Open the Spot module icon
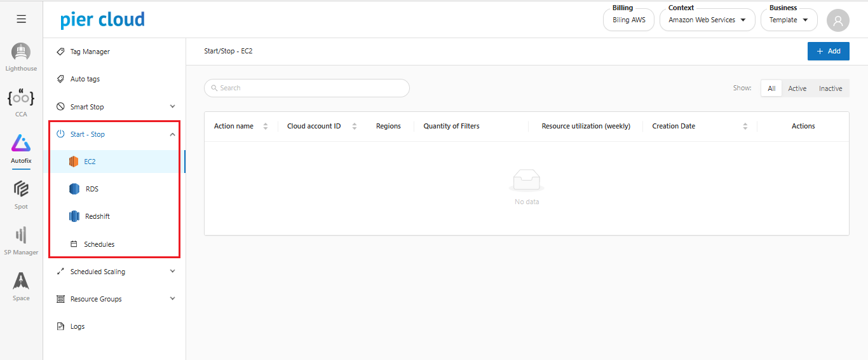Screen dimensions: 868x360 (x=21, y=190)
